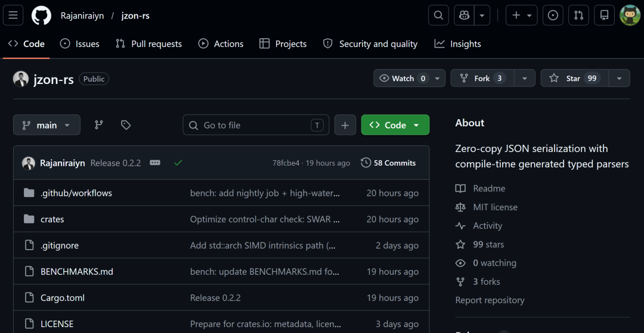644x333 pixels.
Task: Open the Insights tab
Action: coord(457,44)
